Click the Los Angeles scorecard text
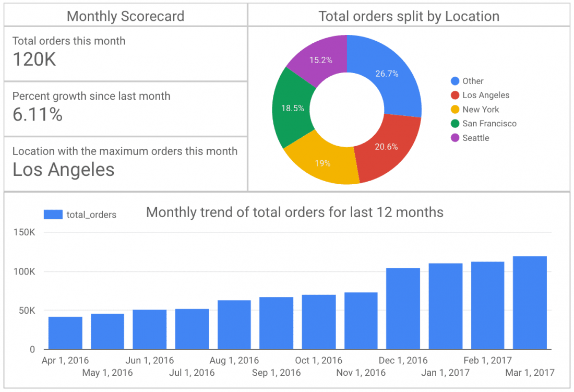The width and height of the screenshot is (574, 392). [x=63, y=170]
